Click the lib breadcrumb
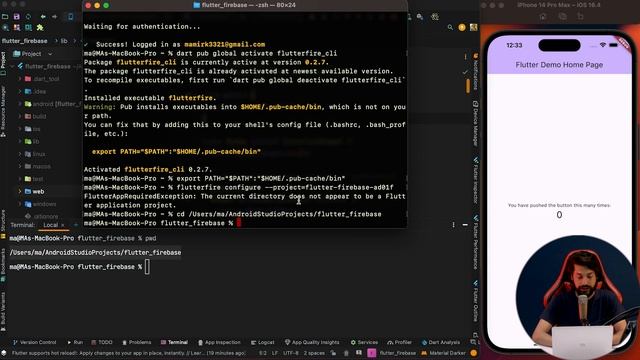Screen dimensions: 640x360 [x=64, y=41]
